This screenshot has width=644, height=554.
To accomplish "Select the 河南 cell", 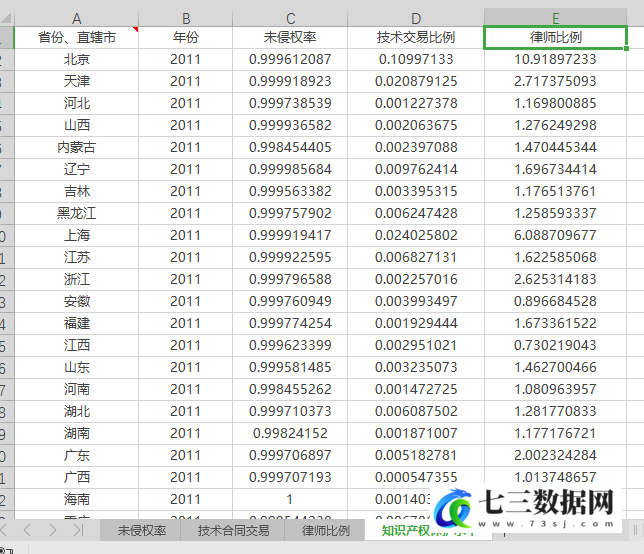I will (x=76, y=389).
